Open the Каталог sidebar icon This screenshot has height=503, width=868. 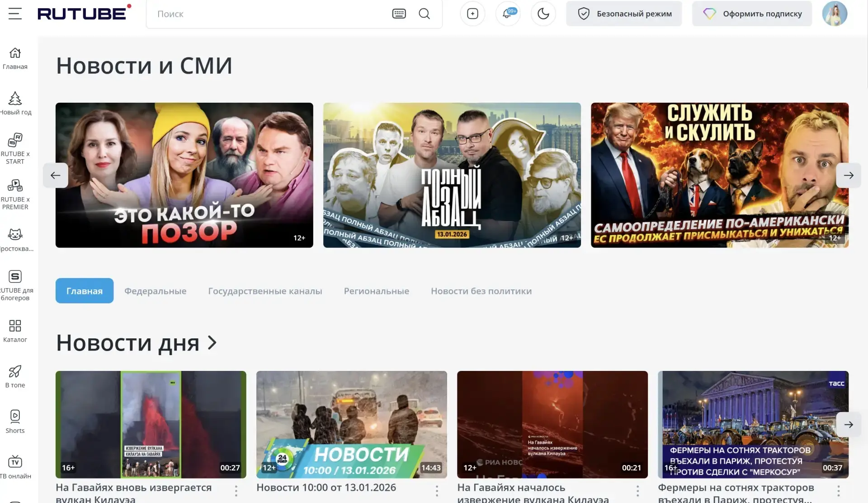click(15, 331)
